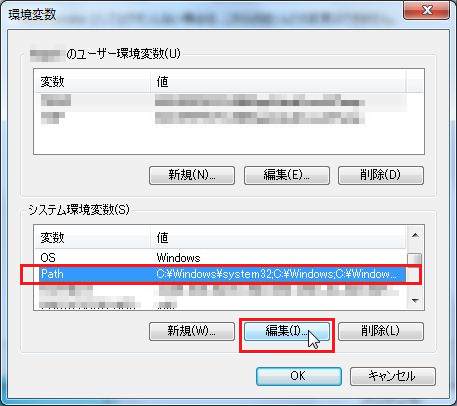The width and height of the screenshot is (457, 406).
Task: Click the 新規(W)... system variable button
Action: pos(192,331)
